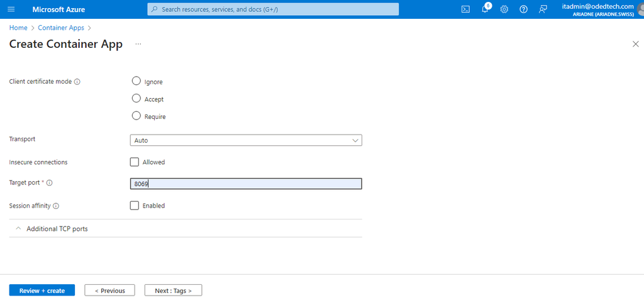Screen dimensions: 644x305
Task: Select the Accept radio option
Action: 136,99
